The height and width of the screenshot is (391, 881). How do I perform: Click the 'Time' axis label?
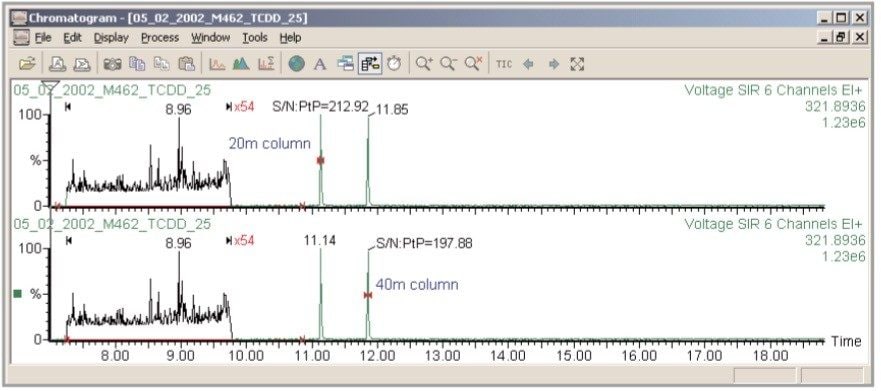coord(847,341)
